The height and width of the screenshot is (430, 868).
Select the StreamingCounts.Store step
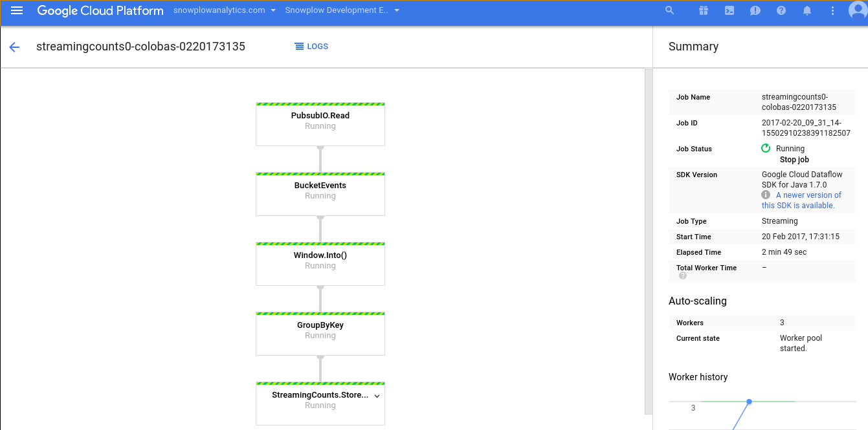pos(320,403)
